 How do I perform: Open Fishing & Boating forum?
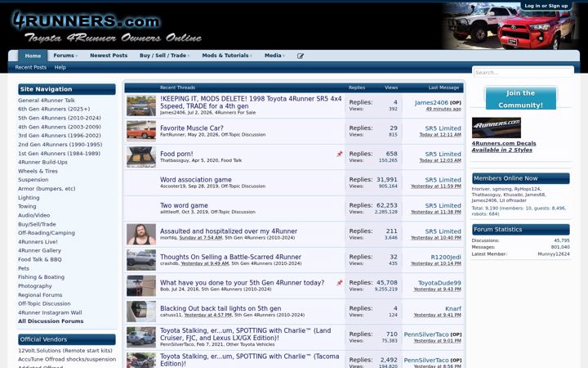pos(42,277)
